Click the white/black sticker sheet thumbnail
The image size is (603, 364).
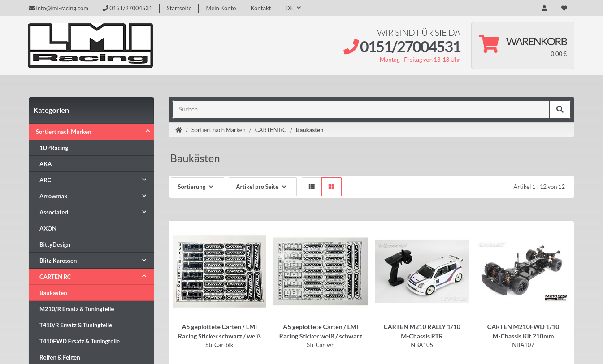coord(321,271)
